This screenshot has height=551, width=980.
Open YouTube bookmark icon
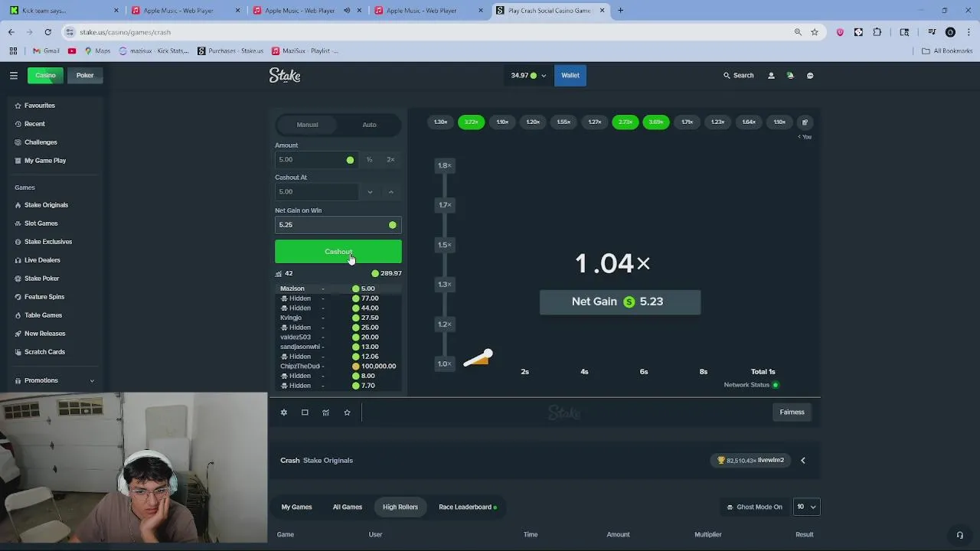(72, 51)
